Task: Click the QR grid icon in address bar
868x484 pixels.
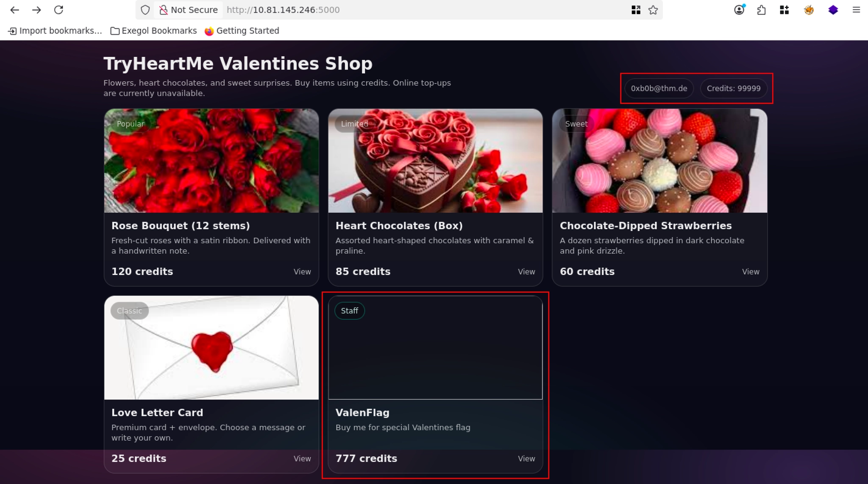Action: click(x=636, y=10)
